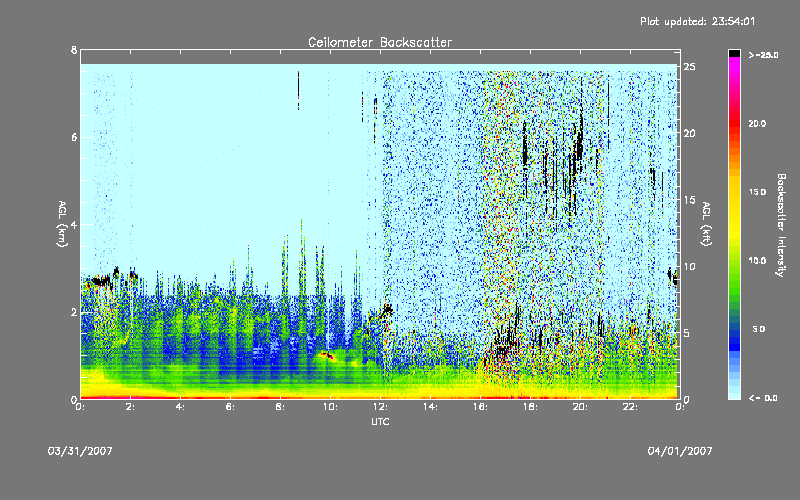Select the "04/01/2007" end date label
The image size is (800, 500).
[680, 451]
